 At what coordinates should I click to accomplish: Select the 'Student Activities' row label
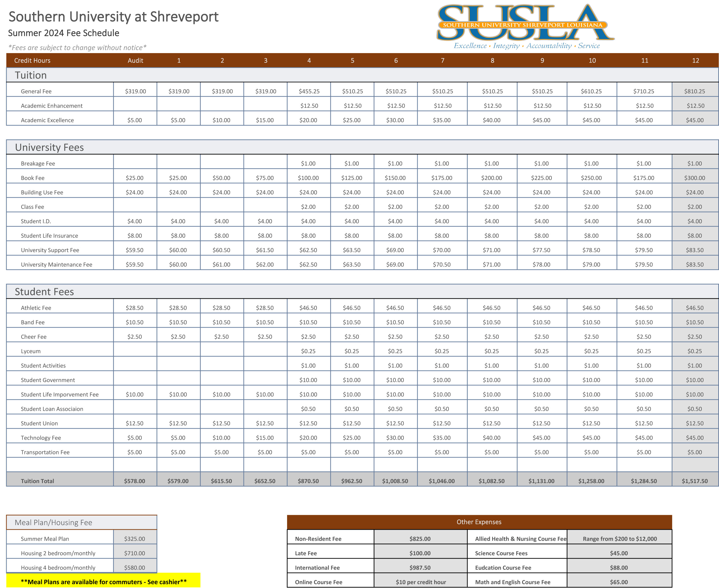tap(43, 366)
